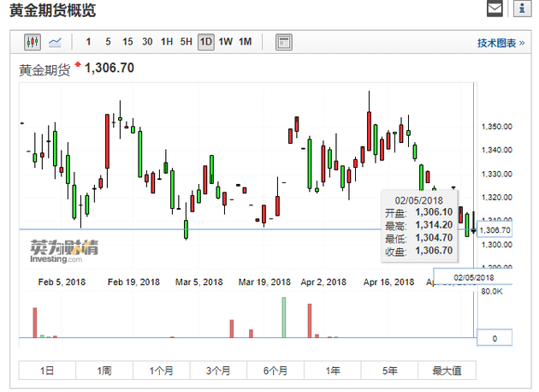The height and width of the screenshot is (392, 539).
Task: Open the news/table layout icon
Action: pyautogui.click(x=284, y=42)
